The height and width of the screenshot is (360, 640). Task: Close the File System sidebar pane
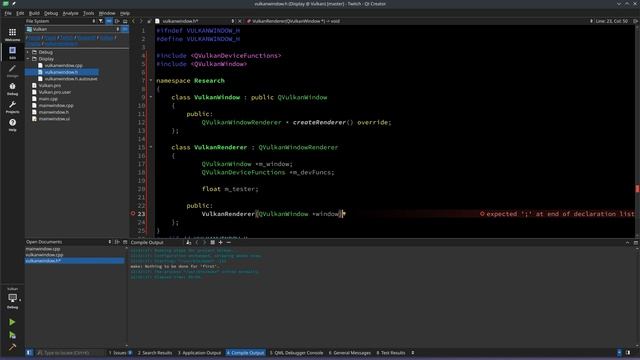(125, 21)
